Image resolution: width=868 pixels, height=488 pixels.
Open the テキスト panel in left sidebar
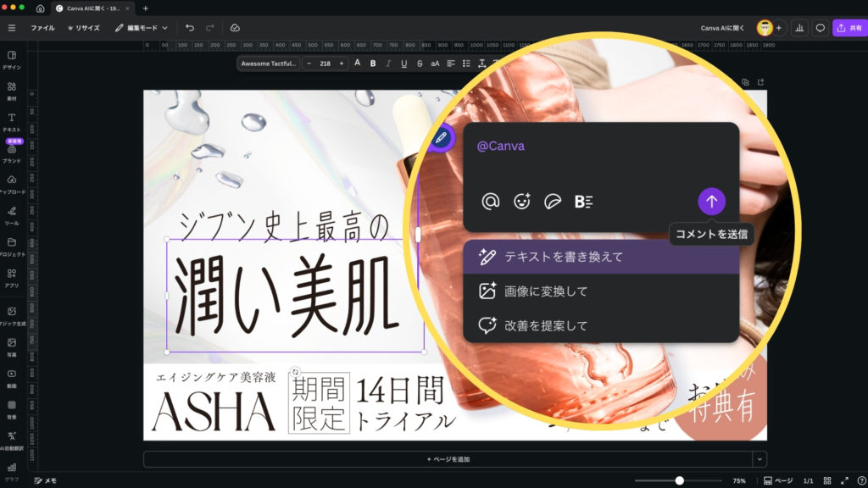click(x=12, y=122)
